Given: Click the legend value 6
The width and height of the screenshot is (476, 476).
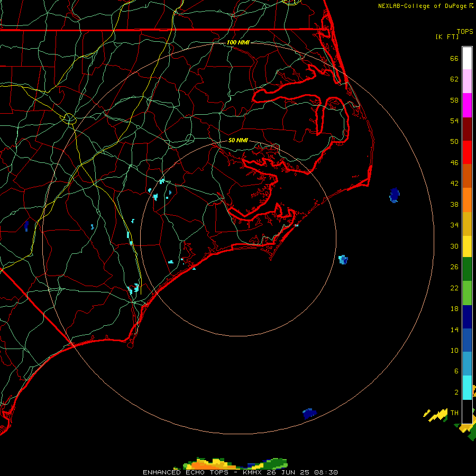Looking at the screenshot, I should (456, 371).
